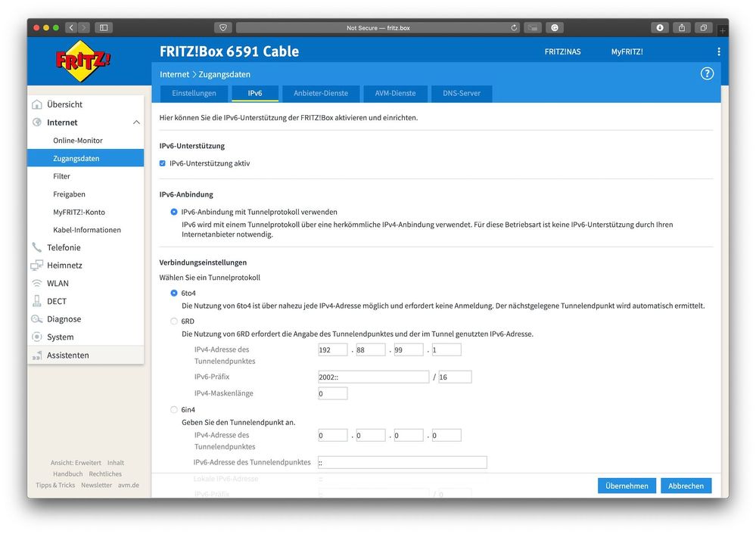Choose the 6RD tunnel protocol
The image size is (756, 534).
point(174,321)
